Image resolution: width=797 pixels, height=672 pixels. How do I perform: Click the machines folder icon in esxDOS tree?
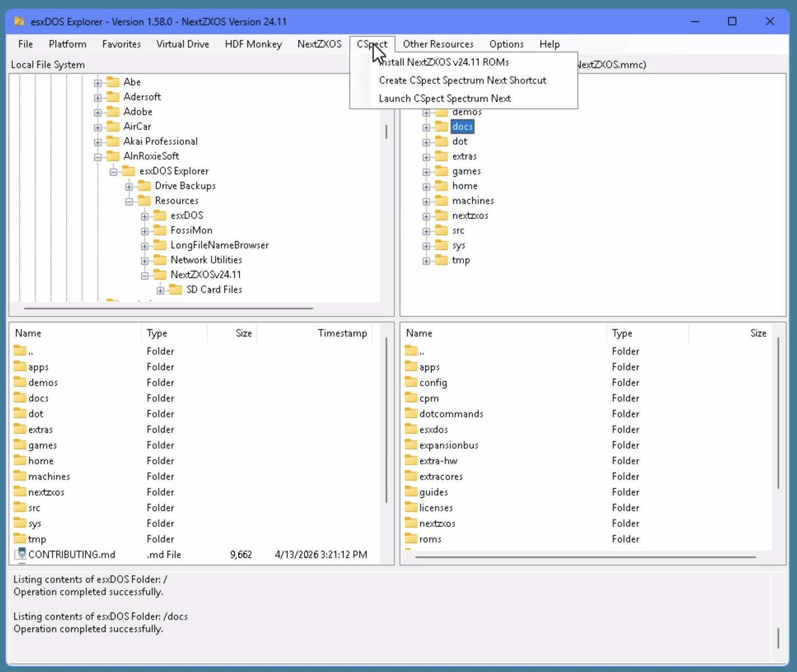[442, 201]
